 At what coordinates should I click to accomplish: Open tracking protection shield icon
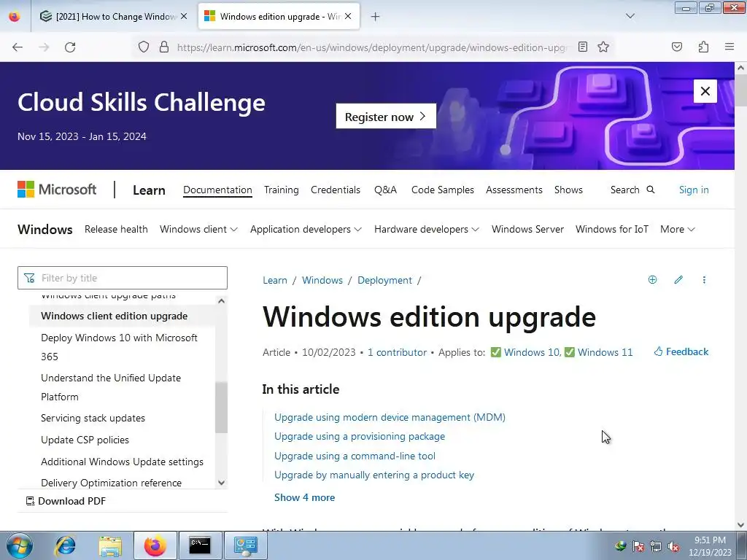click(144, 47)
